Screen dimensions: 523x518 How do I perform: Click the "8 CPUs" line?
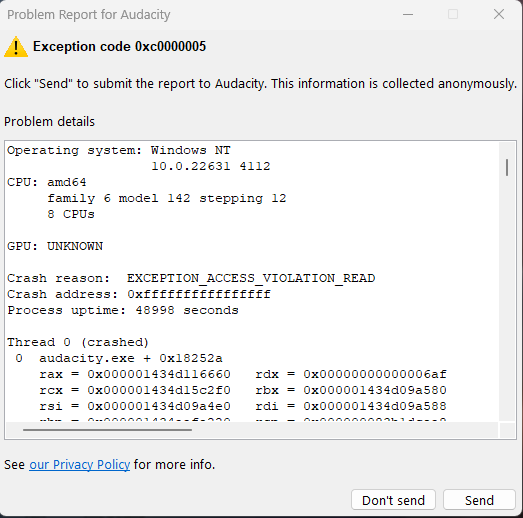pos(71,214)
